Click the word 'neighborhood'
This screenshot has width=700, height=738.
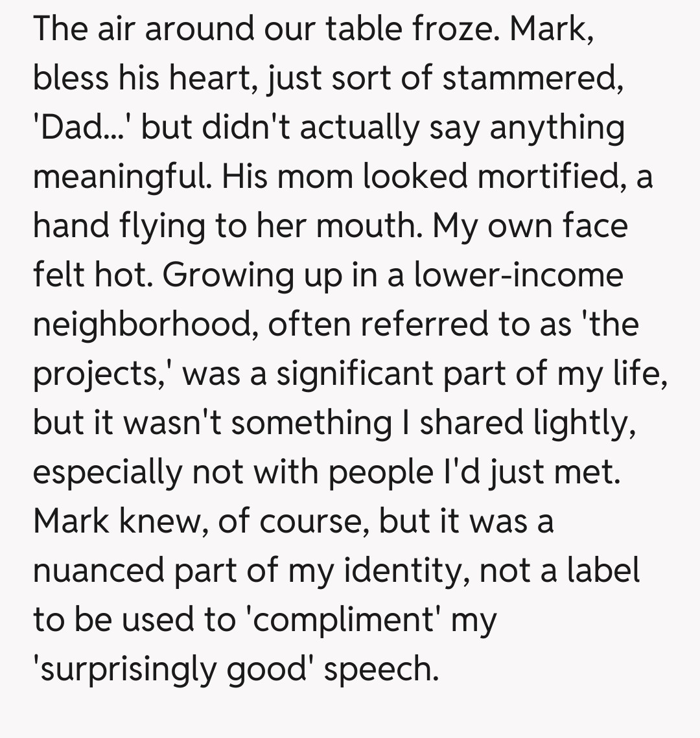143,324
